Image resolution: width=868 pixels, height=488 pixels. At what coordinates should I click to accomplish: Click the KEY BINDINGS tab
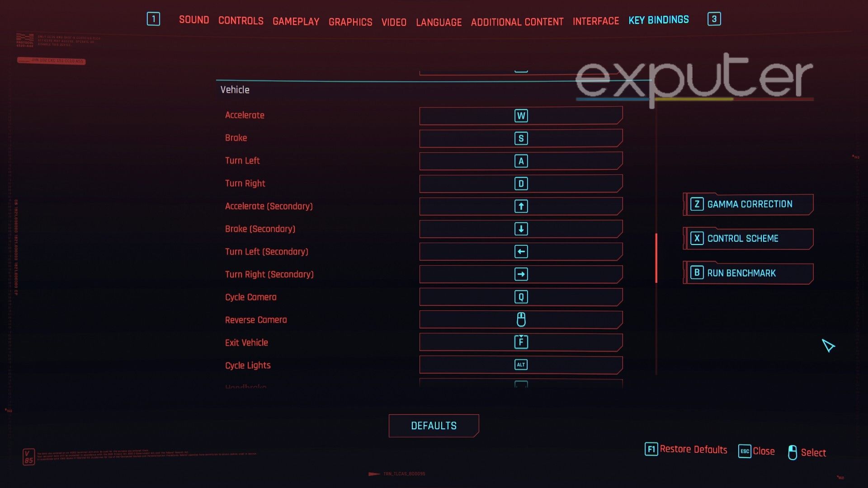point(659,20)
